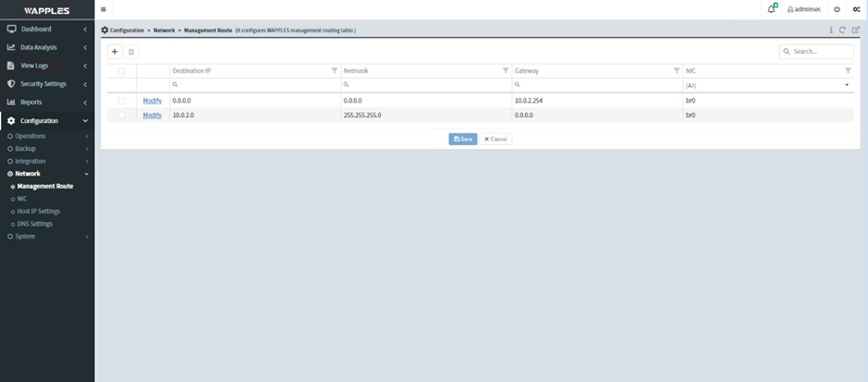Click Modify link for 10.0.2.0 route
The image size is (868, 382).
click(152, 116)
